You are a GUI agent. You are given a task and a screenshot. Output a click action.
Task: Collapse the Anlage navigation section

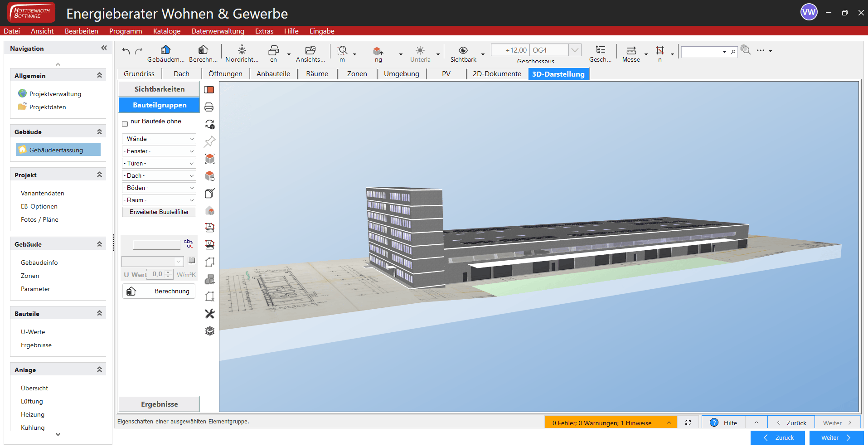click(99, 369)
